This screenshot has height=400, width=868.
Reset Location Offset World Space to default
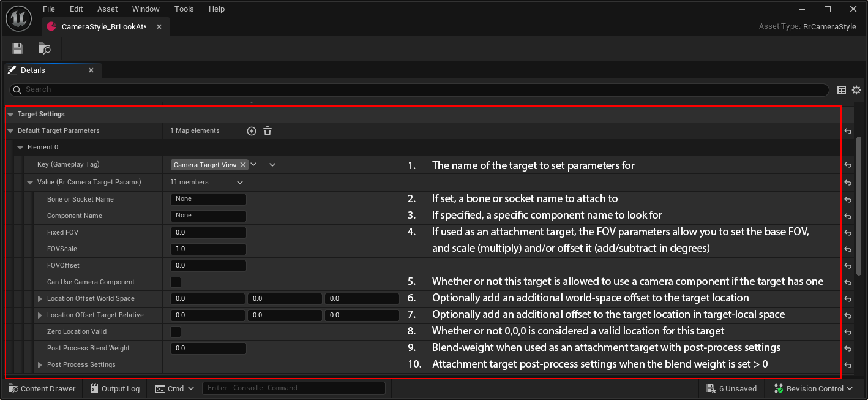tap(848, 299)
